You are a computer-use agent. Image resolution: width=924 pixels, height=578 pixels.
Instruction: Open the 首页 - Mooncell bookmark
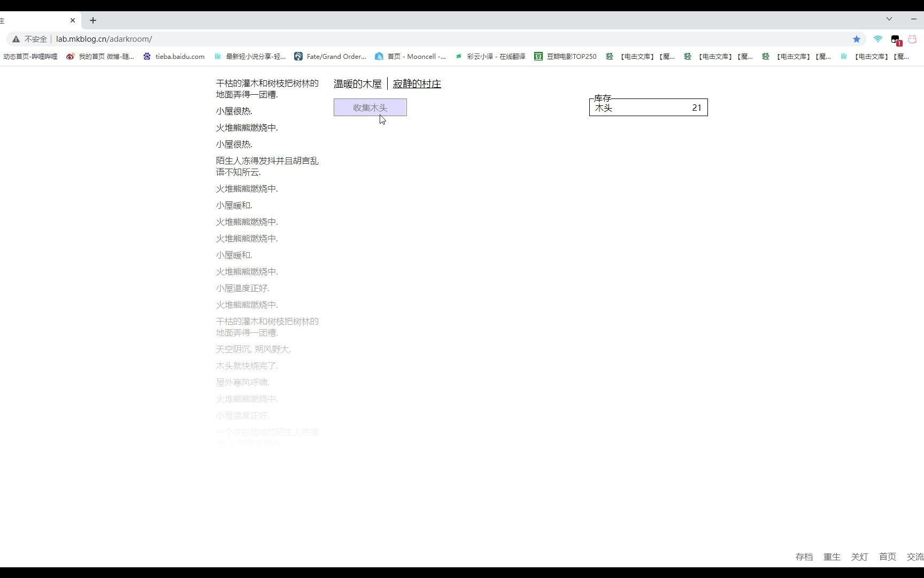point(411,56)
